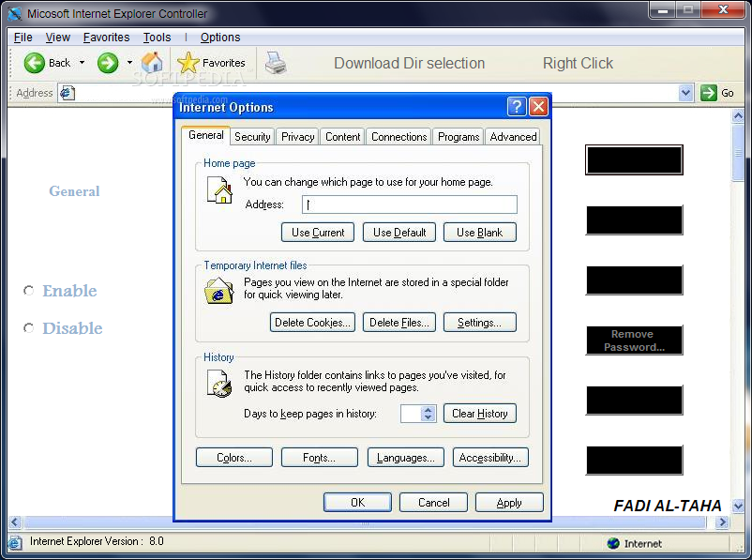Switch to the Privacy tab

click(x=298, y=137)
